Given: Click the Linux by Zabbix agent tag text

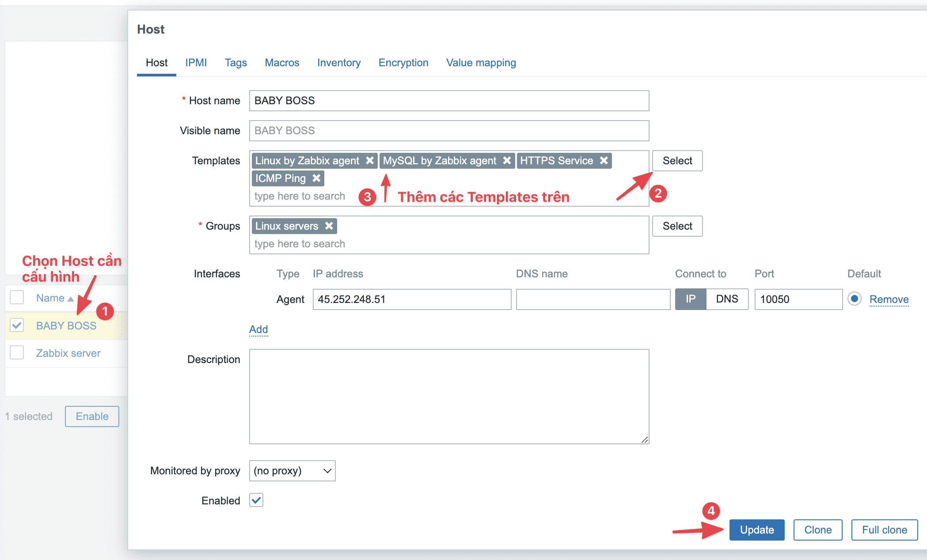Looking at the screenshot, I should click(307, 161).
